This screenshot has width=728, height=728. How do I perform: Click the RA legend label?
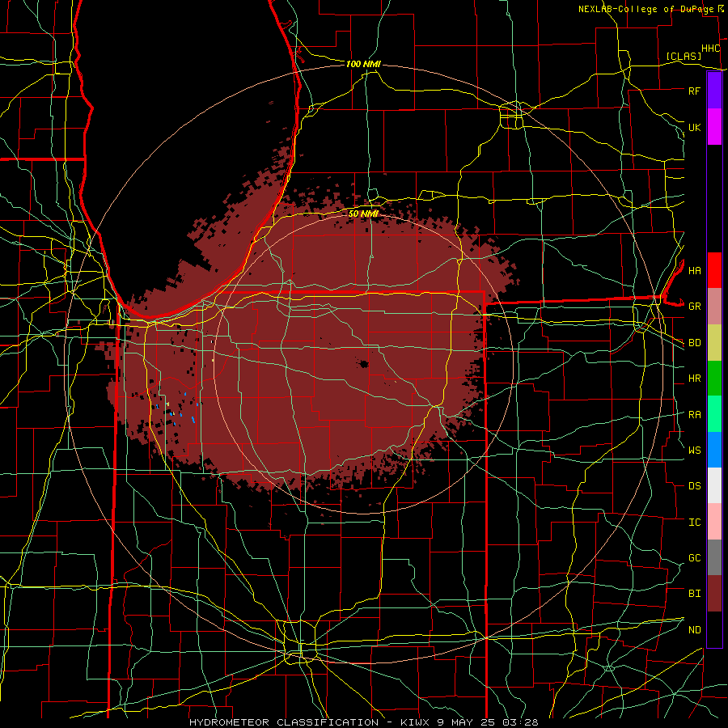pos(694,415)
